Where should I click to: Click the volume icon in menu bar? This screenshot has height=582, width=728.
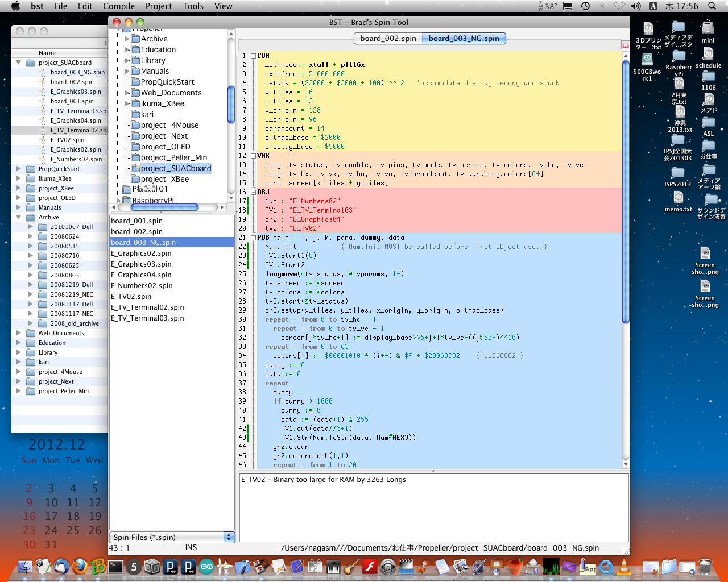point(636,6)
